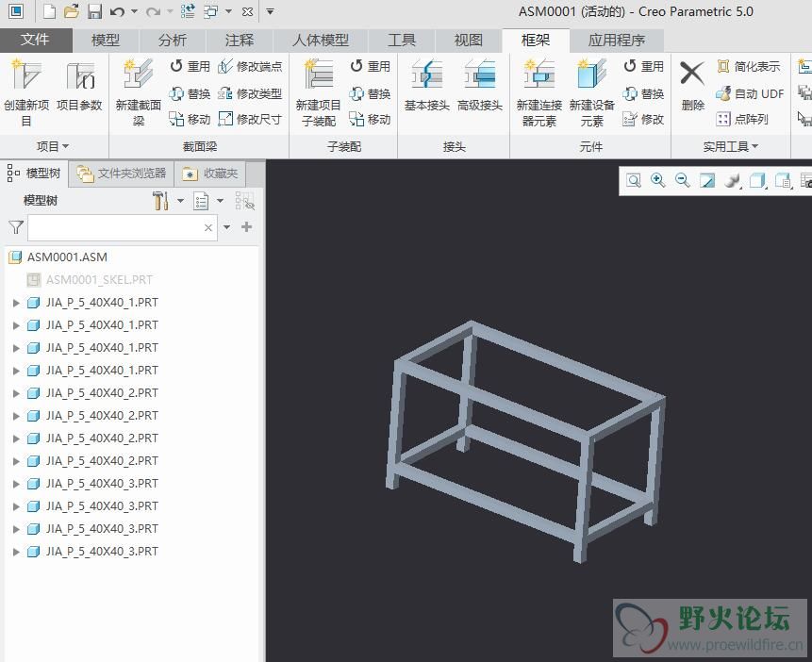Click 替换 in the 截面梁 group

191,93
